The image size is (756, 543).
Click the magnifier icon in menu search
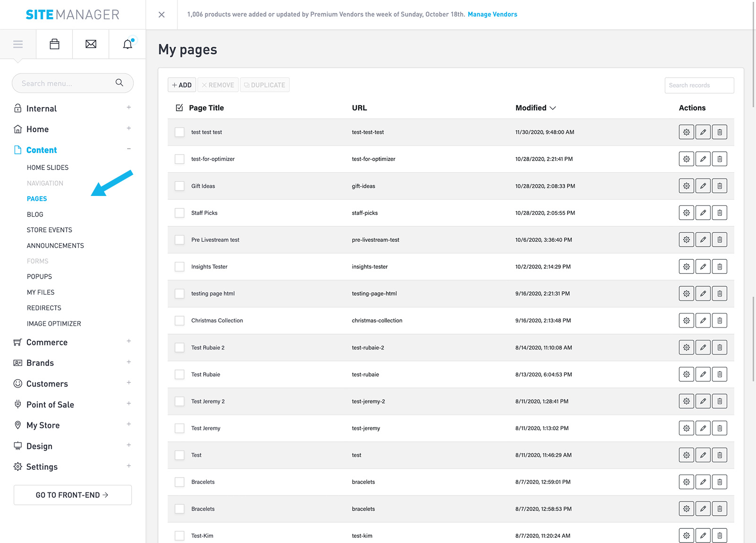pyautogui.click(x=120, y=83)
